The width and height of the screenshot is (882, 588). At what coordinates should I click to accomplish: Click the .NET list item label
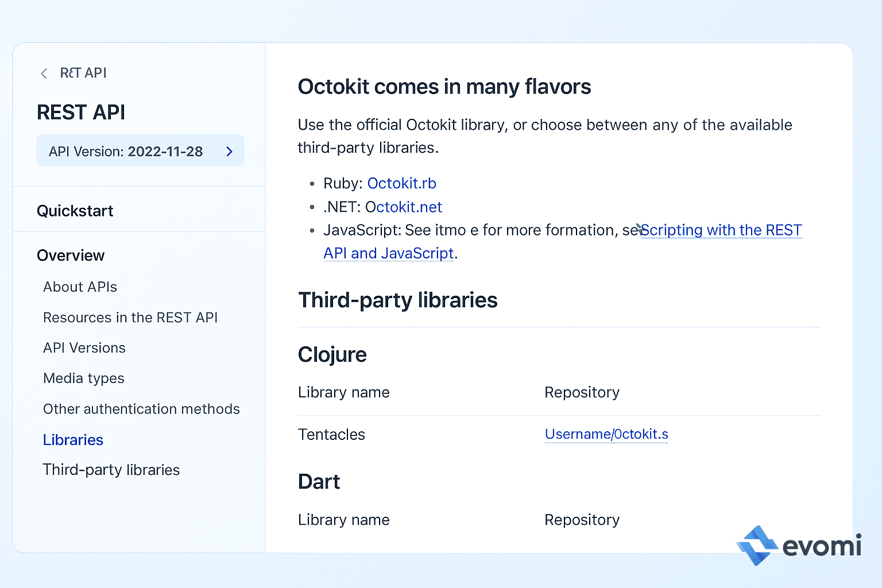pyautogui.click(x=342, y=207)
